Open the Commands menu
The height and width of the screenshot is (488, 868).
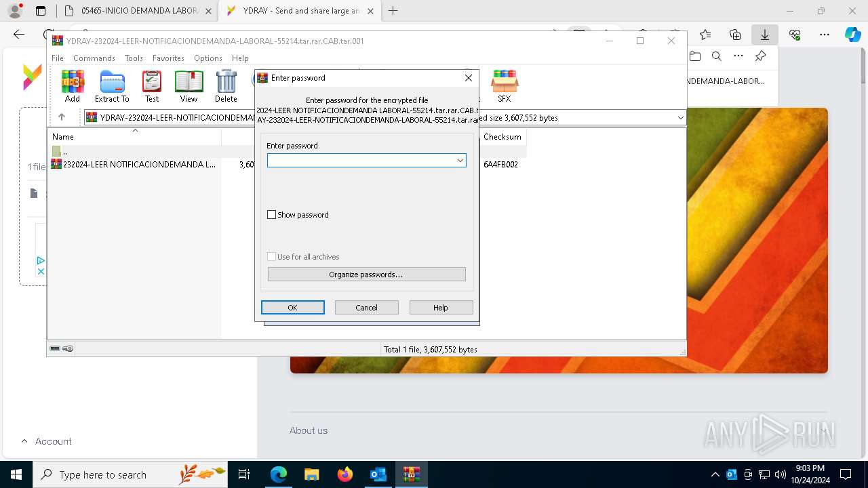94,58
